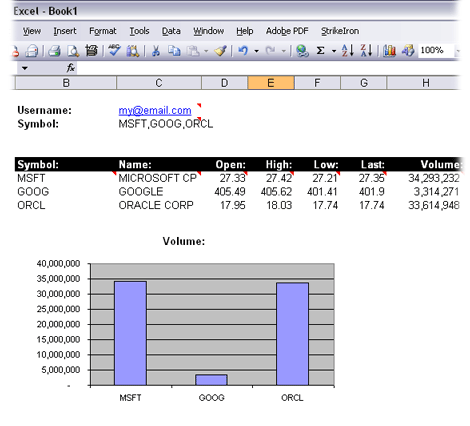The image size is (470, 426).
Task: Click the Sort Ascending A-Z icon
Action: click(x=348, y=51)
